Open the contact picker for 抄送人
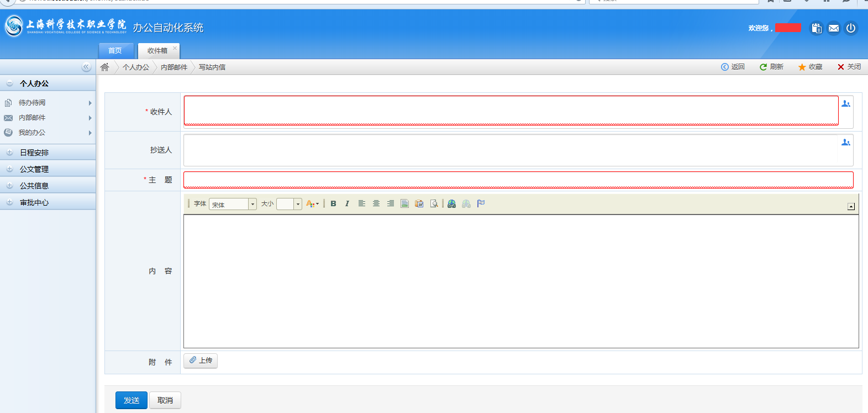Image resolution: width=868 pixels, height=413 pixels. (845, 143)
